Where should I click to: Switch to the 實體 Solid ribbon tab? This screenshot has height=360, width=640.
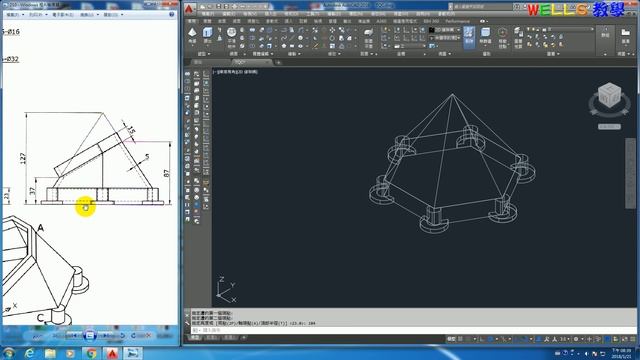tap(207, 21)
